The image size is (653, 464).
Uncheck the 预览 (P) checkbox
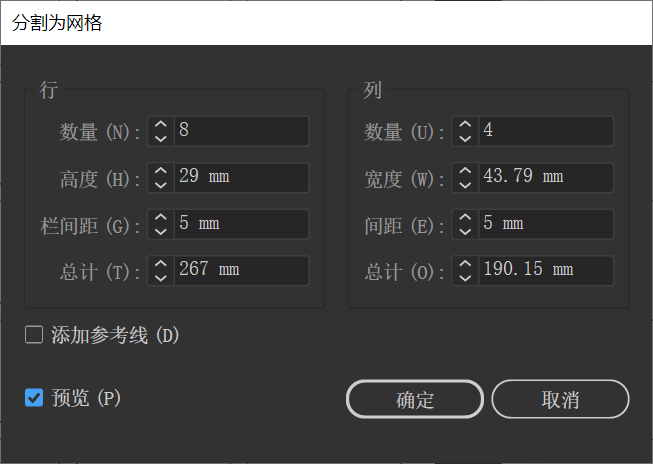click(x=34, y=398)
